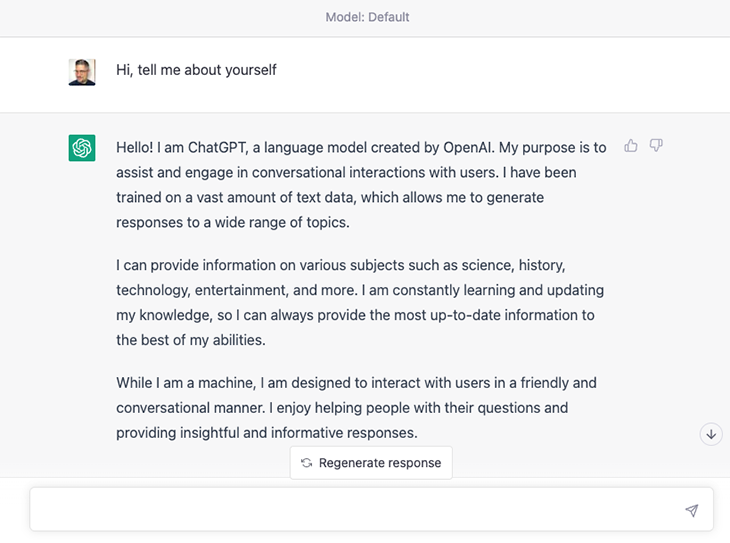Click the word 'OpenAI' in the response
This screenshot has height=543, width=730.
click(467, 148)
